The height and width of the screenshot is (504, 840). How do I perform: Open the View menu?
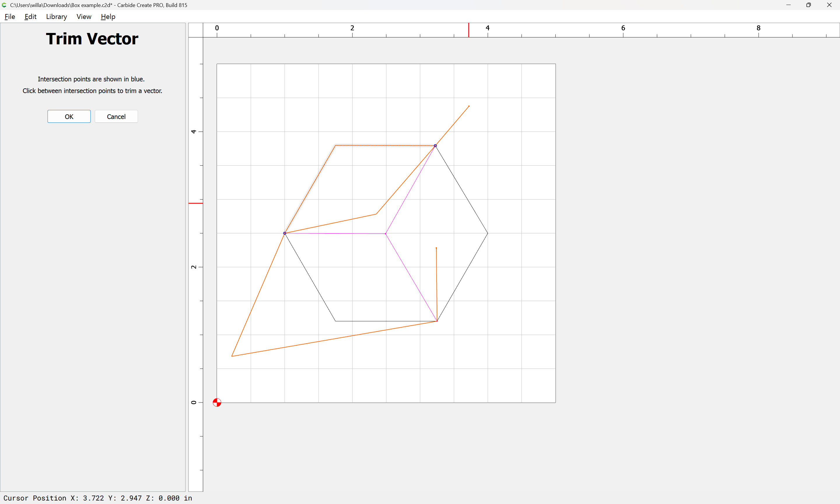[84, 17]
